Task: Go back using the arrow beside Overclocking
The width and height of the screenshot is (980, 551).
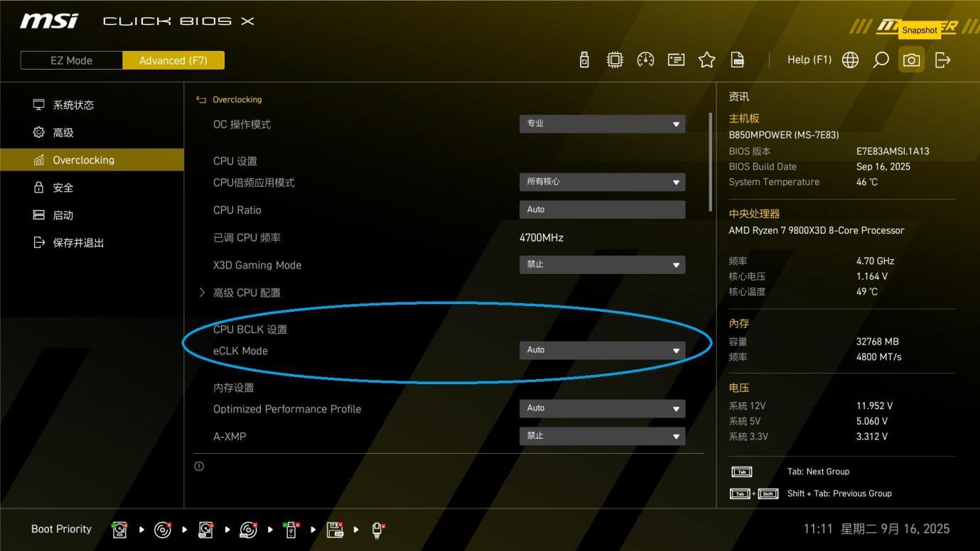Action: 201,100
